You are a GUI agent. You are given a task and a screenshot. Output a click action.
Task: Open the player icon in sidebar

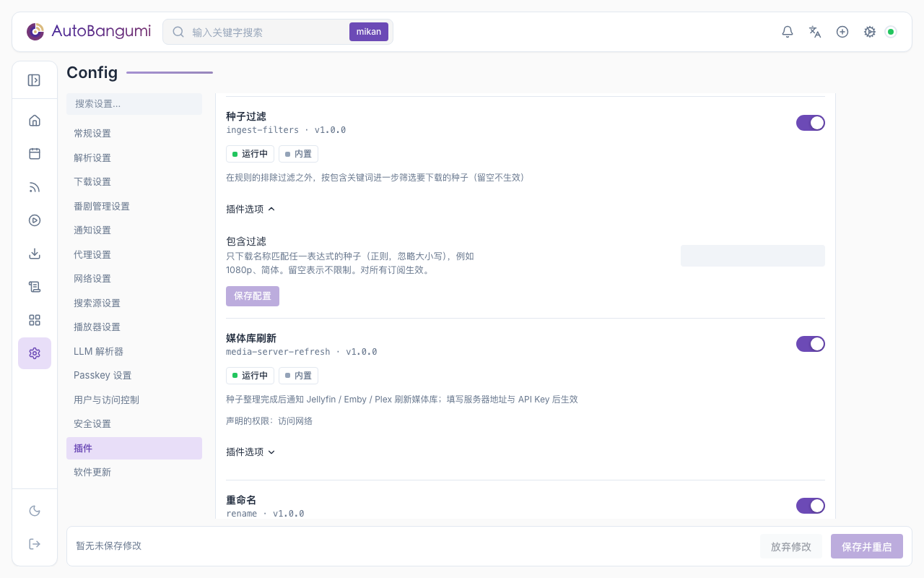point(35,220)
